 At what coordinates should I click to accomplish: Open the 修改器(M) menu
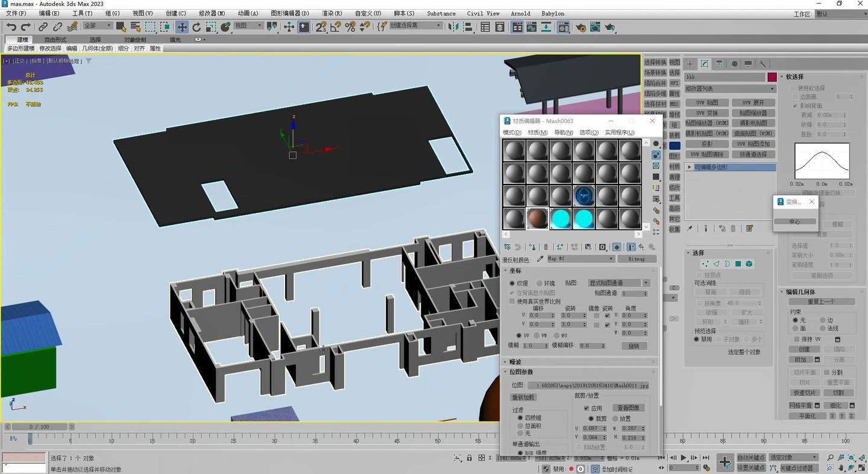coord(212,13)
